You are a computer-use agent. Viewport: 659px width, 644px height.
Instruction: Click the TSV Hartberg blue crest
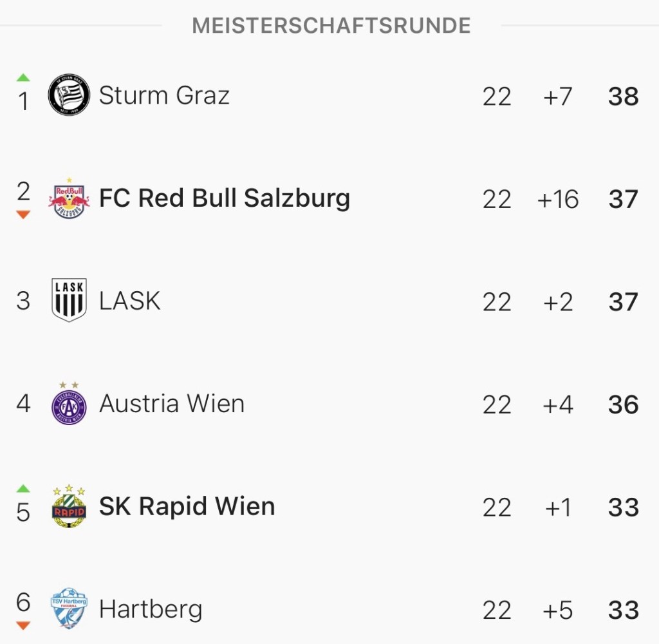(x=69, y=609)
